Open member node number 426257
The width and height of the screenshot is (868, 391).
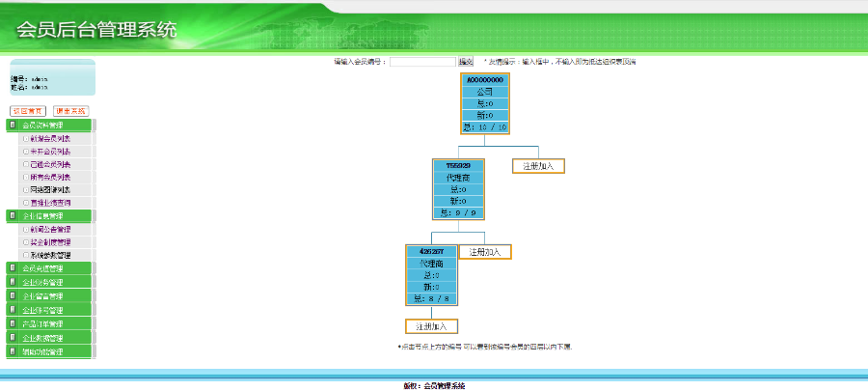432,251
